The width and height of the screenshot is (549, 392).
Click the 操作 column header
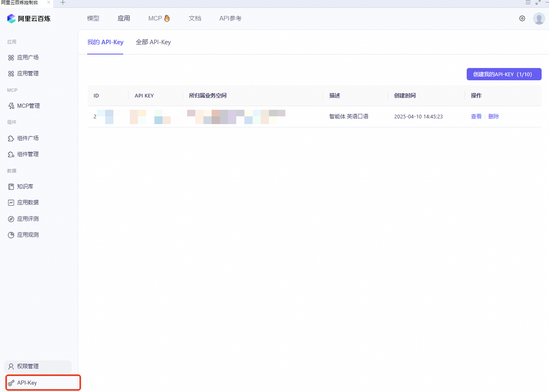[x=476, y=96]
